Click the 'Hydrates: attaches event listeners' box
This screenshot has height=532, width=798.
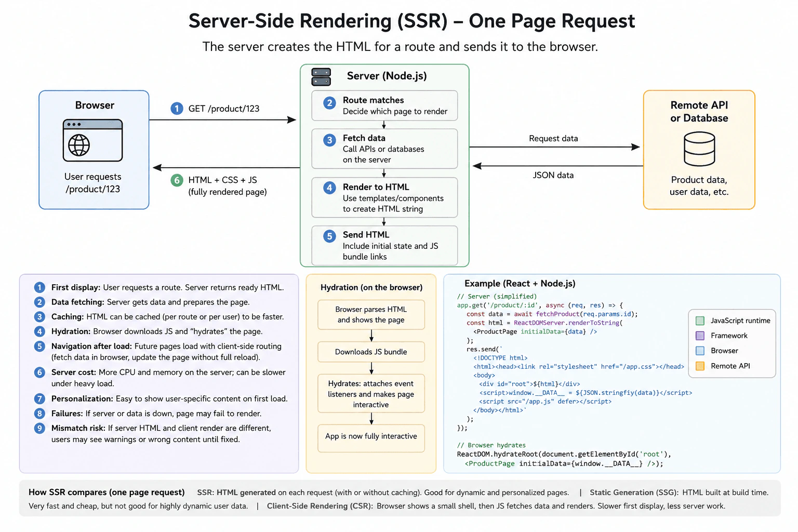click(x=371, y=394)
